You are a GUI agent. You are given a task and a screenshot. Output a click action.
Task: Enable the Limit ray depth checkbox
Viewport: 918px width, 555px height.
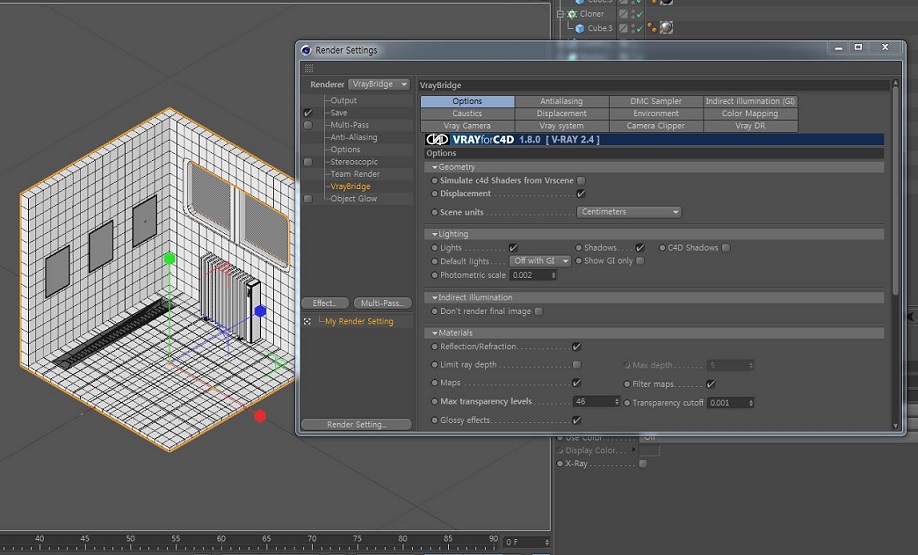click(577, 365)
